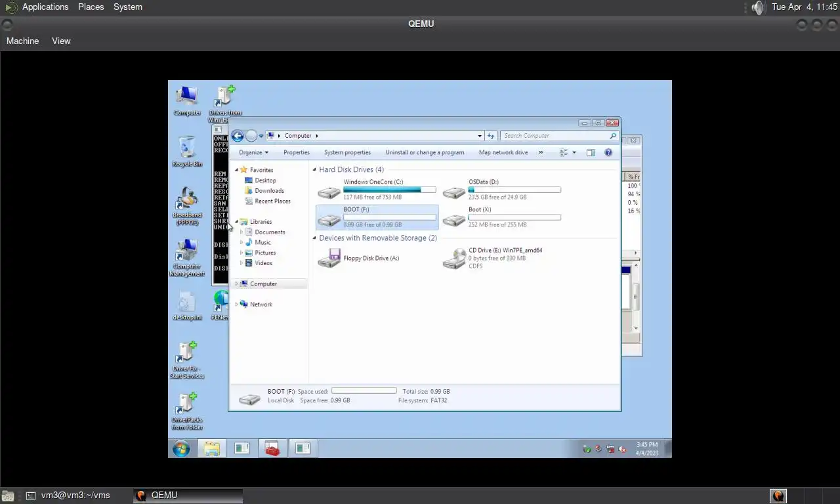Click the Explorer Back navigation arrow
The height and width of the screenshot is (504, 840).
tap(238, 136)
